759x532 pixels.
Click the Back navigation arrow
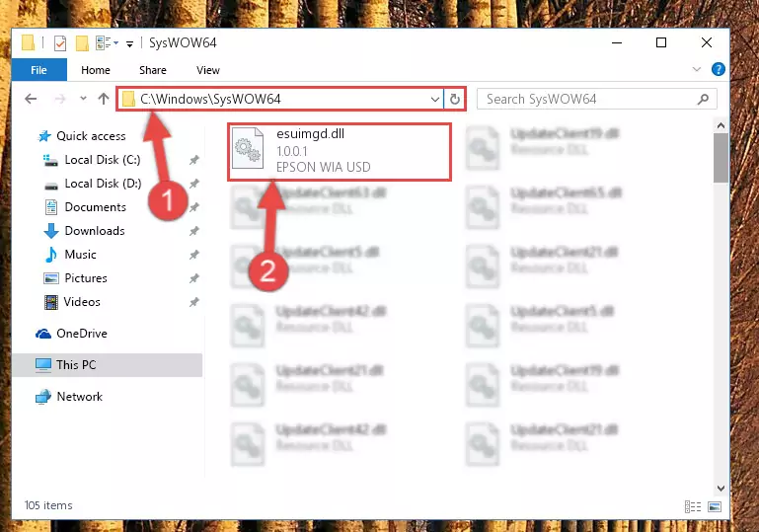point(31,99)
